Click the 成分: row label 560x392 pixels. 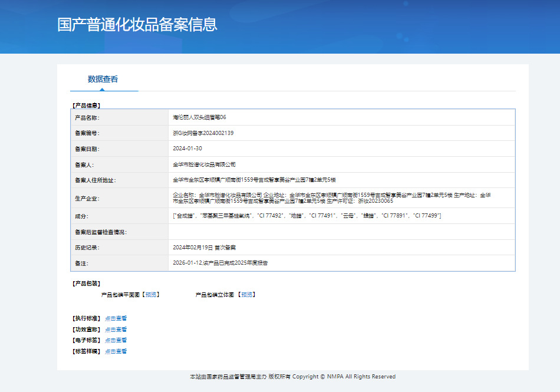(81, 216)
